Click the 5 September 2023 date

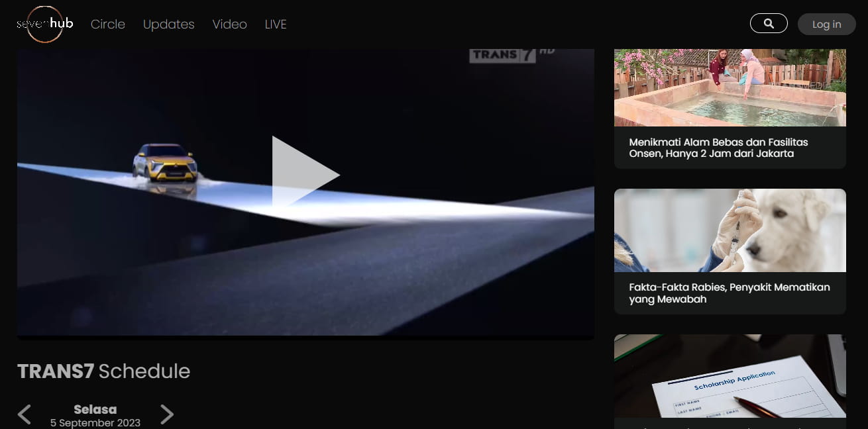(95, 423)
